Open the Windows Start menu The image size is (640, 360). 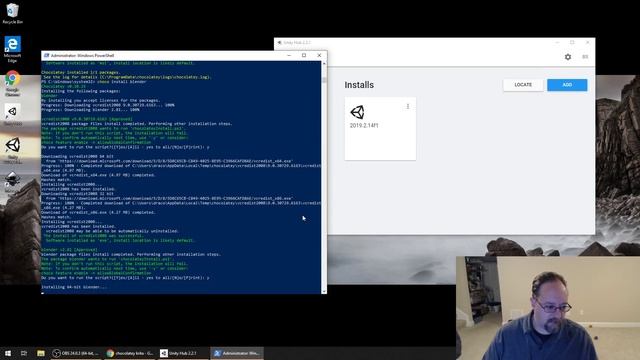8,353
